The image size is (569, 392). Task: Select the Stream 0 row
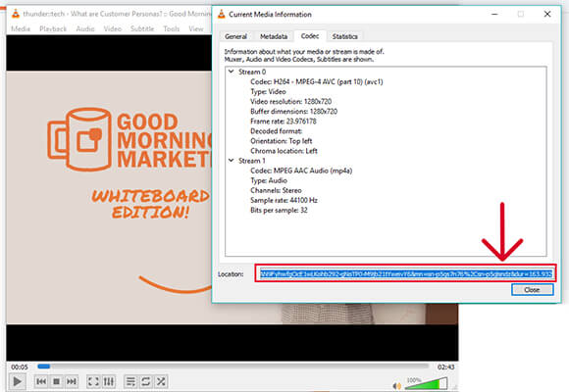(x=252, y=72)
